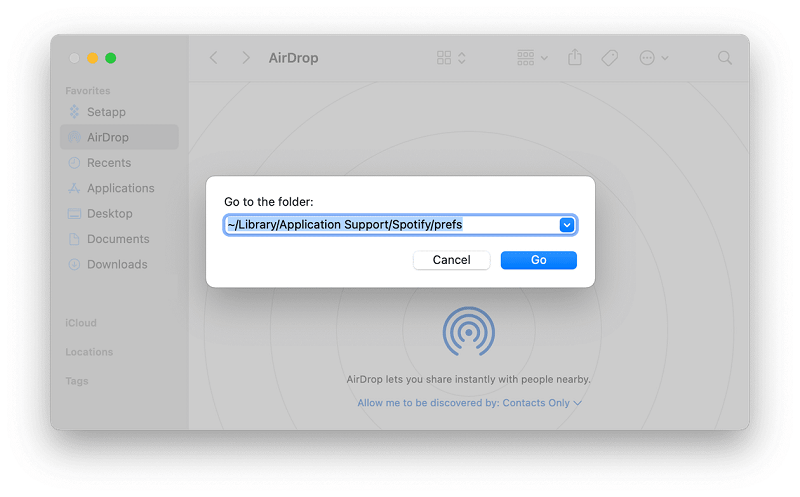800x497 pixels.
Task: Open Recents in the sidebar
Action: tap(119, 163)
